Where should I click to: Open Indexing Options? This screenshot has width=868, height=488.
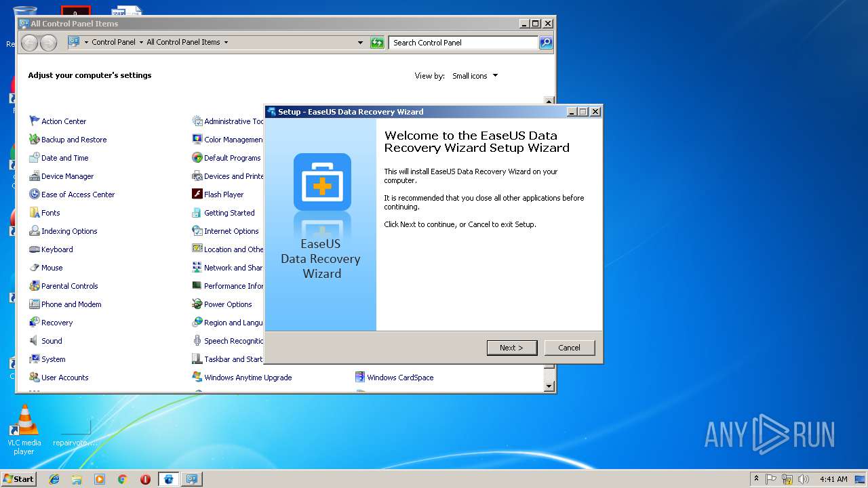pos(63,231)
